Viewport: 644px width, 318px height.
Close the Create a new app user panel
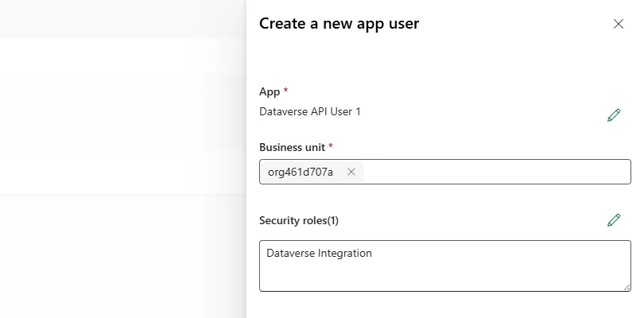point(618,24)
